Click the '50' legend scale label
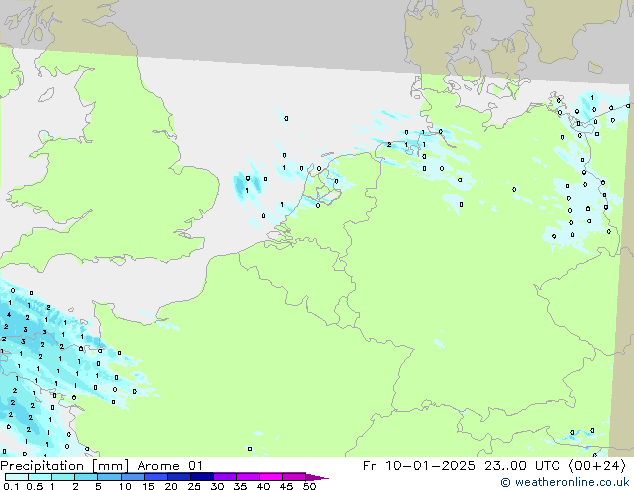634x490 pixels. (309, 486)
